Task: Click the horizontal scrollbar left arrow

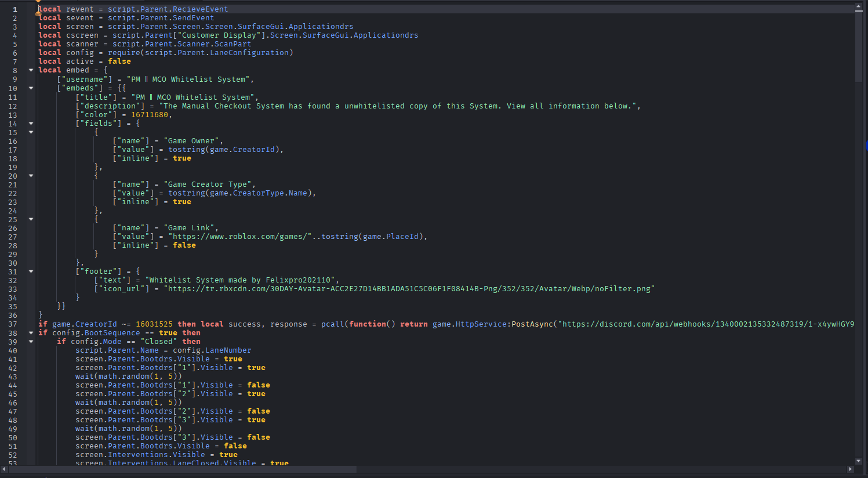Action: (x=4, y=469)
